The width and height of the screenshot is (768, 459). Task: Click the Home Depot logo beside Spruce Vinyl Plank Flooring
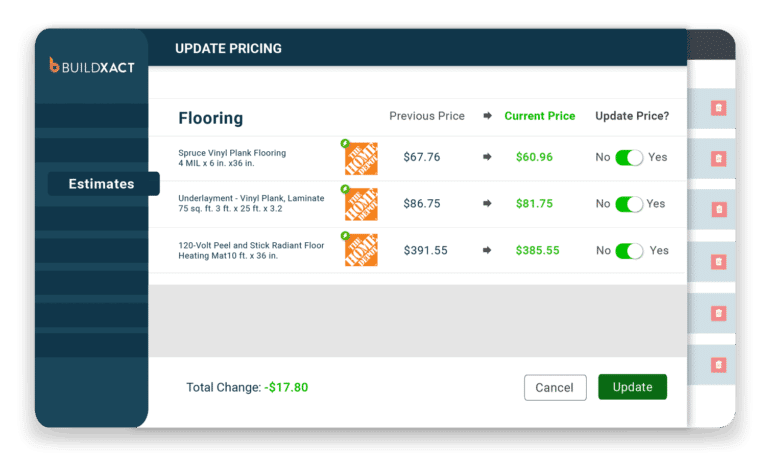click(x=361, y=158)
